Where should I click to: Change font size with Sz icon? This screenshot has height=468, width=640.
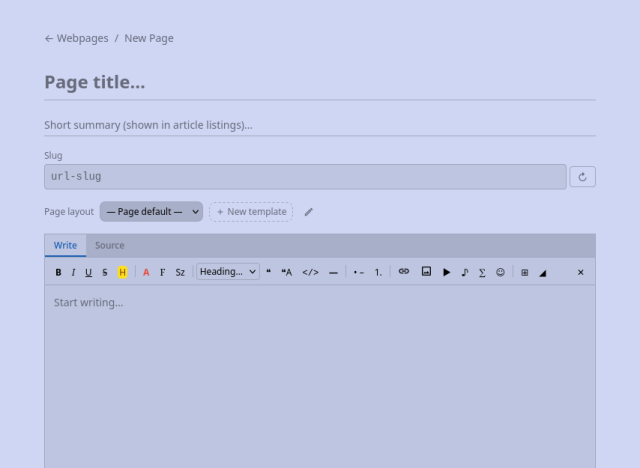click(x=180, y=272)
